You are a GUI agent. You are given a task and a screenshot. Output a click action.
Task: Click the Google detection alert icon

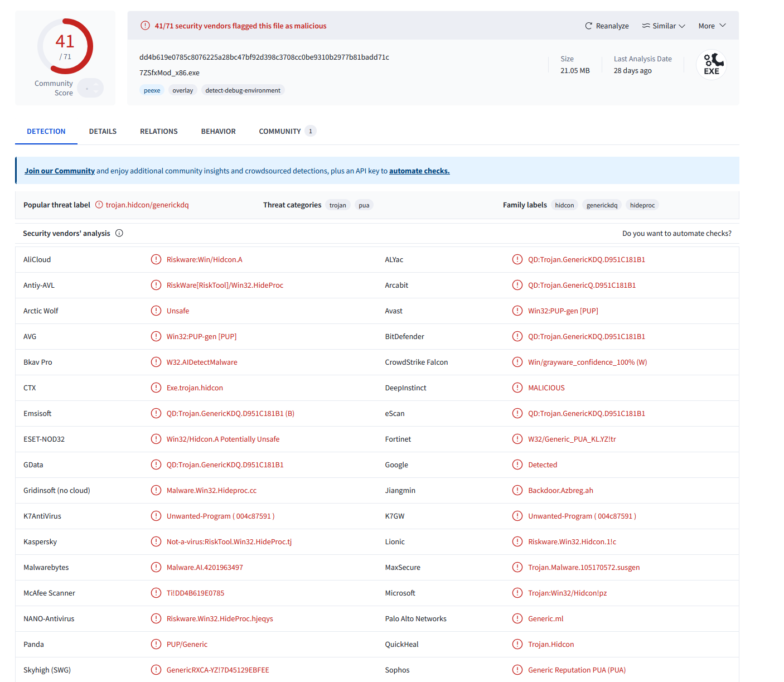coord(517,465)
